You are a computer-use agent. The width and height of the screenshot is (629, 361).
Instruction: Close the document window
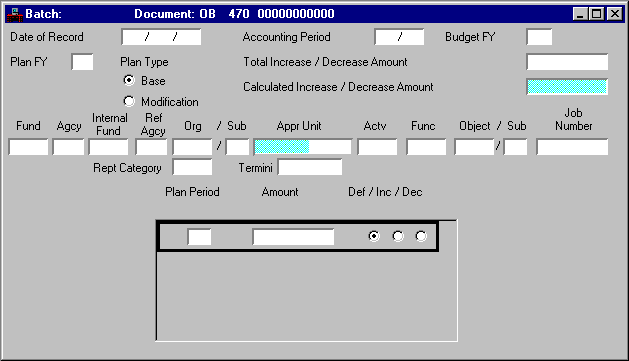tap(615, 14)
